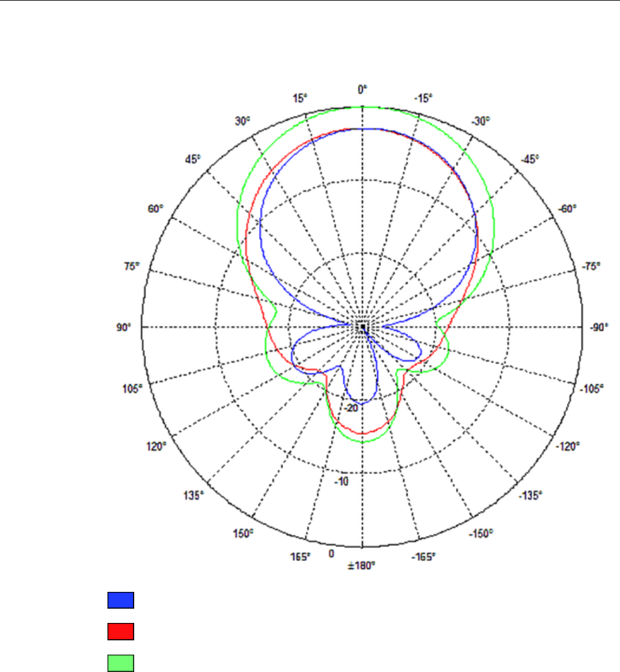Click the -30° angle label

tap(481, 121)
